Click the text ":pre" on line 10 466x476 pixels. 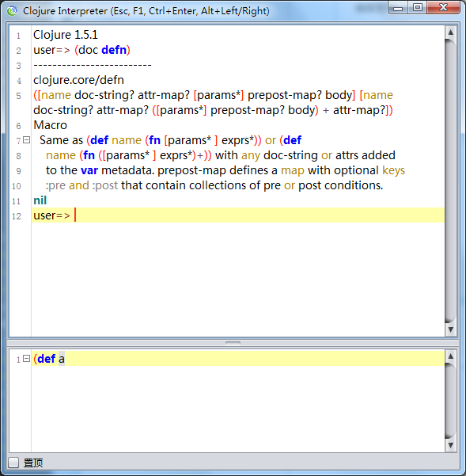[x=55, y=185]
